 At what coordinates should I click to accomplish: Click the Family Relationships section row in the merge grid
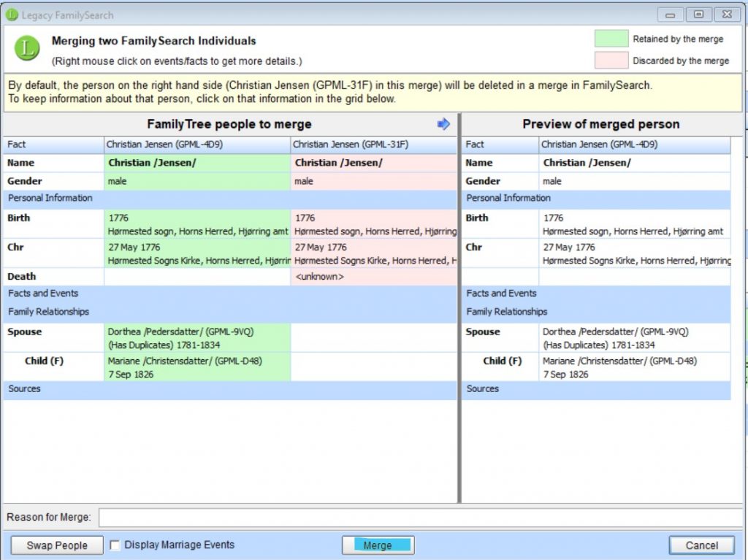230,312
